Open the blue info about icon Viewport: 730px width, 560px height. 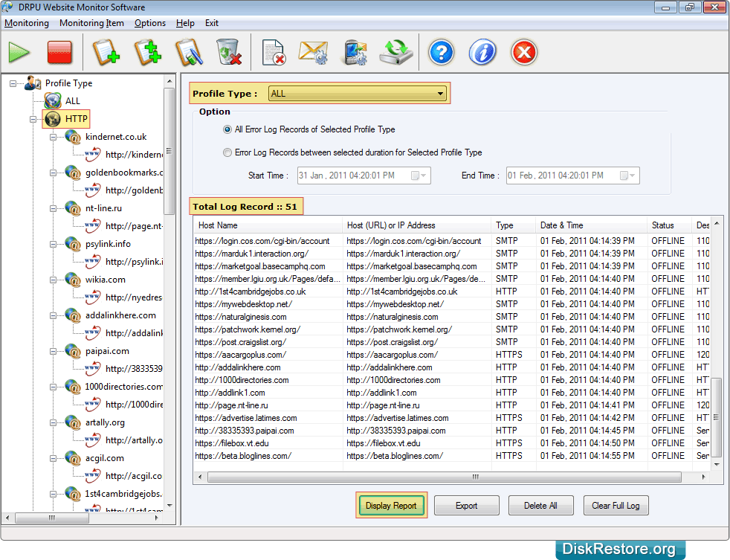tap(482, 52)
